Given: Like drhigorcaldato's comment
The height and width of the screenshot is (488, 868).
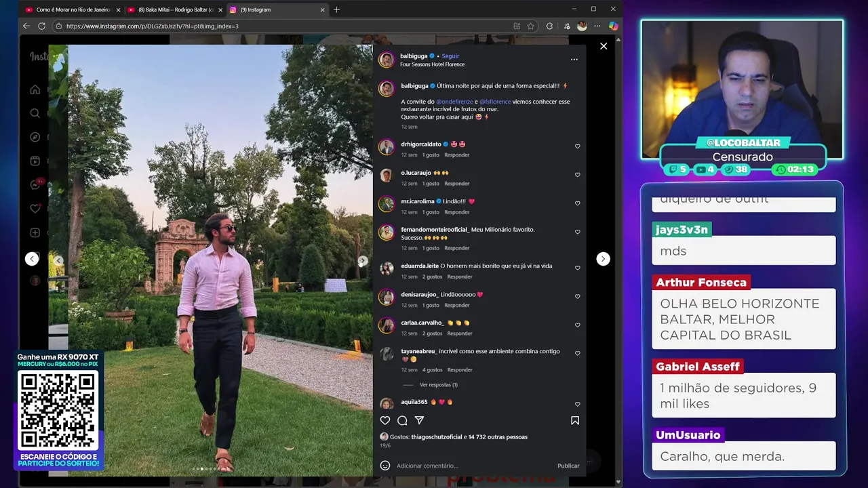Looking at the screenshot, I should [578, 146].
